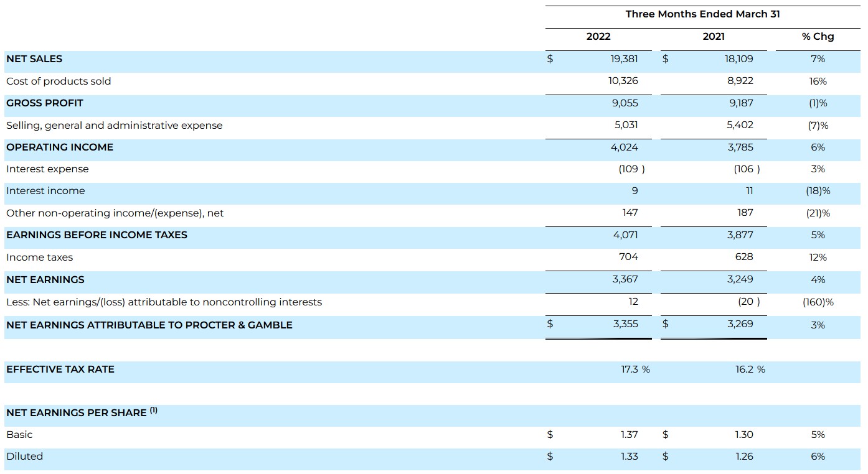Select the 2021 other non-operating value 187
This screenshot has width=868, height=474.
point(745,213)
